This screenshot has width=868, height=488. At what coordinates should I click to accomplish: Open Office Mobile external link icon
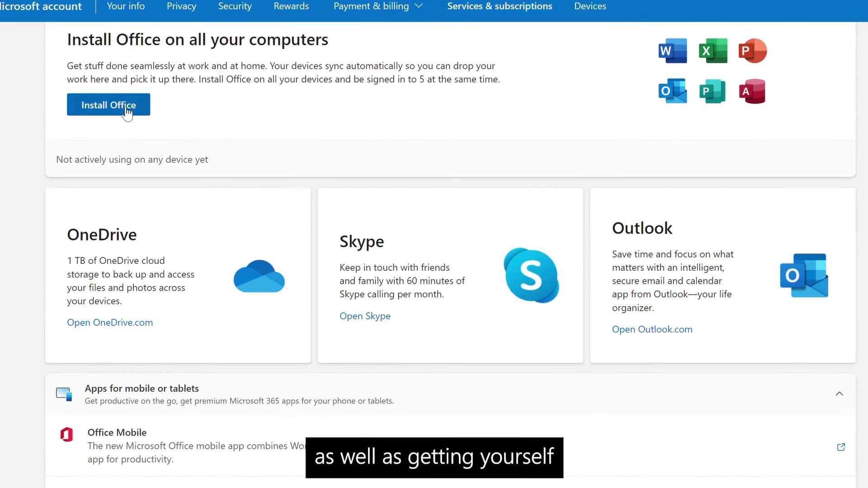(841, 447)
